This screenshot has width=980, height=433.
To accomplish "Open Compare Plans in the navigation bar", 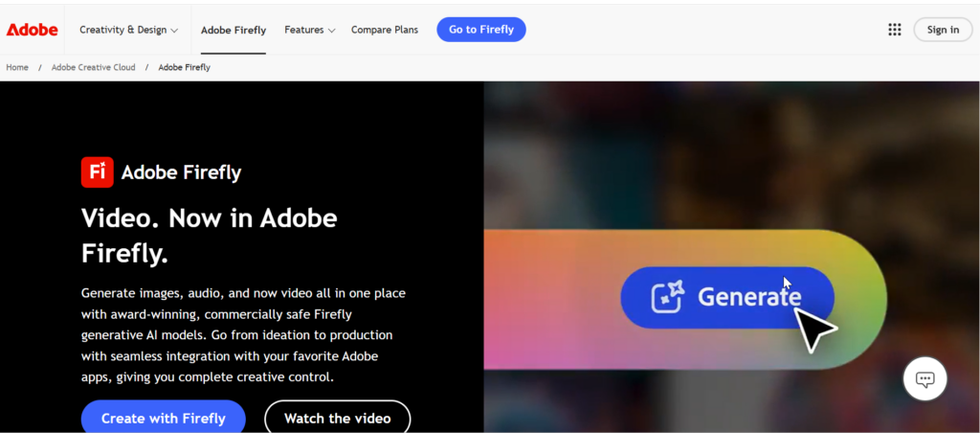I will (385, 30).
